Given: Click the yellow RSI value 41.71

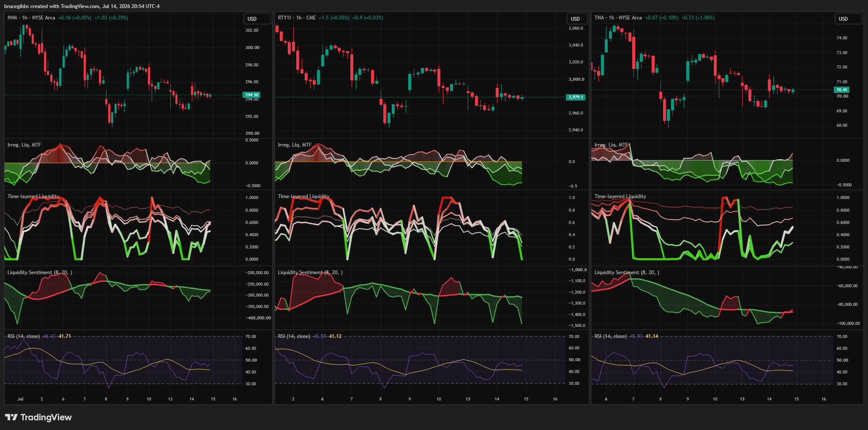Looking at the screenshot, I should click(65, 336).
